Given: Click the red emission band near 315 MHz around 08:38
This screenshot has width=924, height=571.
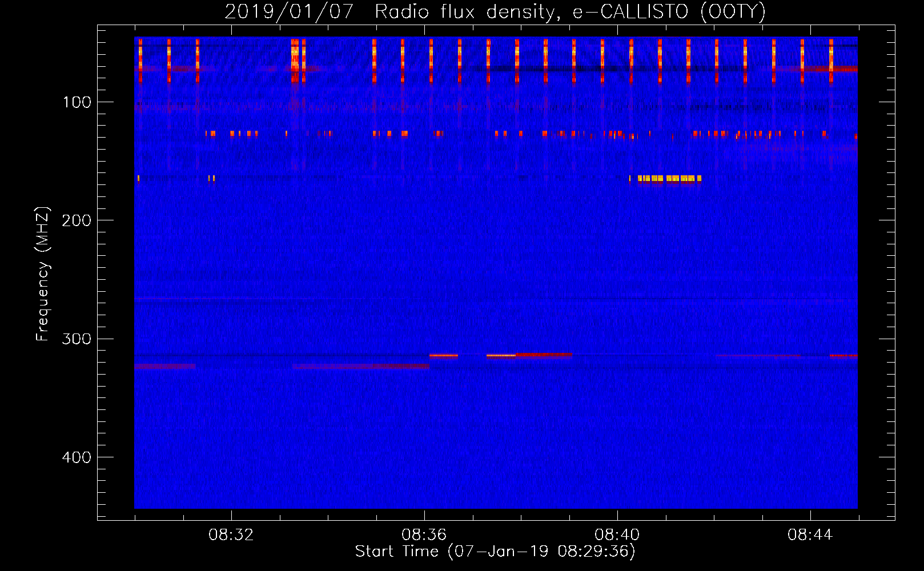Looking at the screenshot, I should click(544, 355).
